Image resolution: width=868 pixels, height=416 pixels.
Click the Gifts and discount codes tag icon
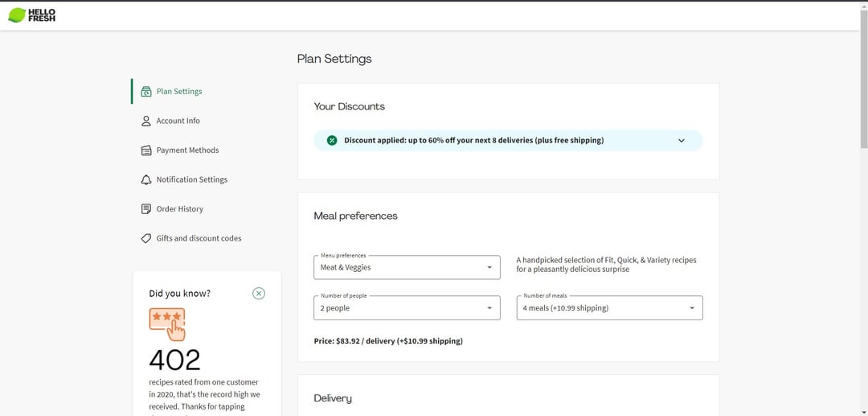click(145, 238)
